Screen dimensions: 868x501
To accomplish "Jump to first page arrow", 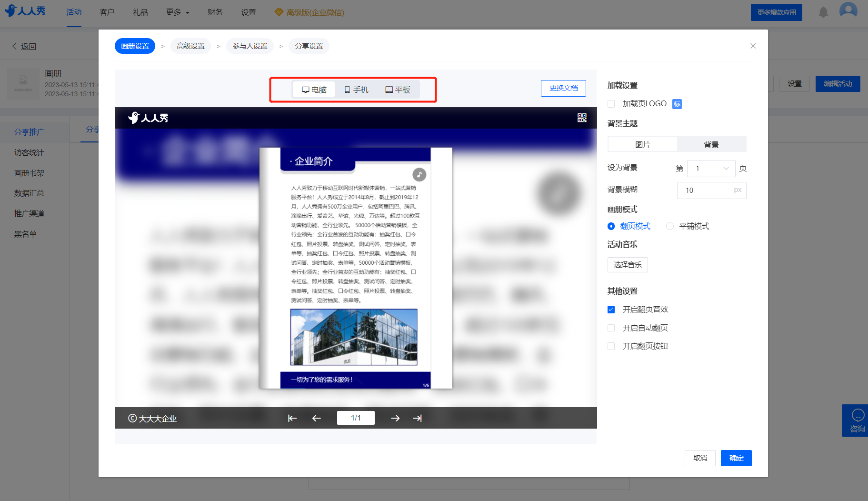I will (292, 418).
